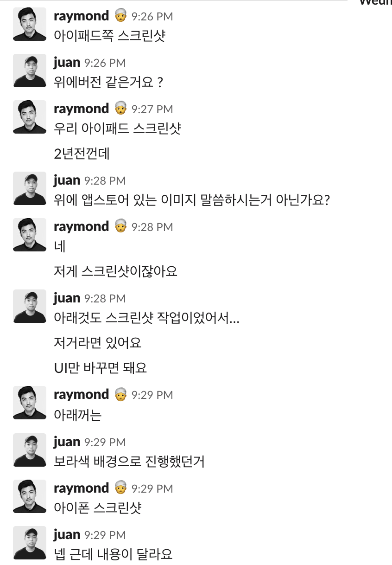The height and width of the screenshot is (565, 392).
Task: Click raymond's avatar near the 9:29 PM message
Action: [29, 403]
